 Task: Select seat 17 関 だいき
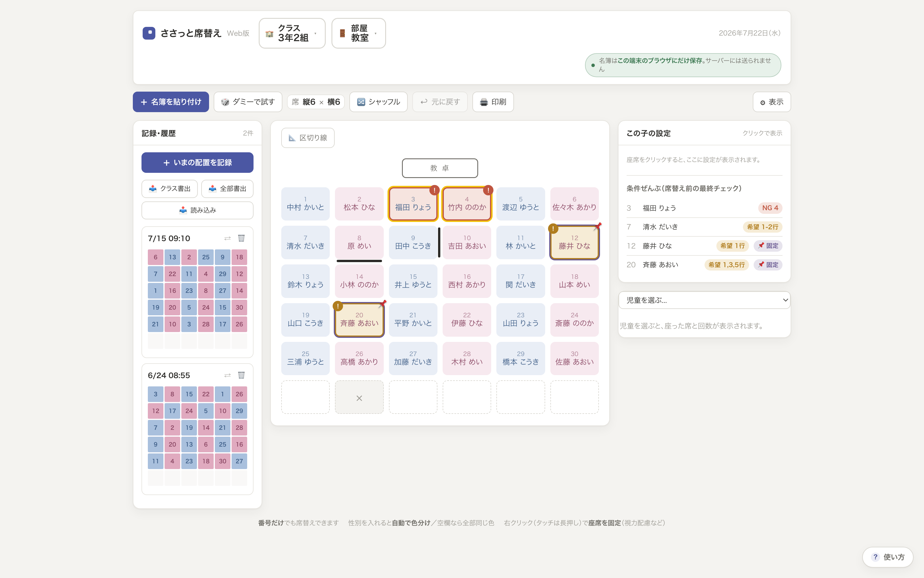(520, 281)
